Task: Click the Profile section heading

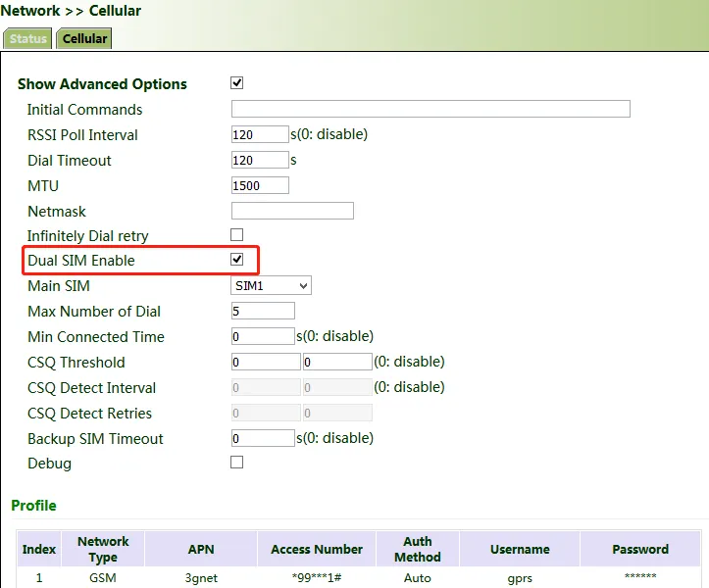Action: (34, 506)
